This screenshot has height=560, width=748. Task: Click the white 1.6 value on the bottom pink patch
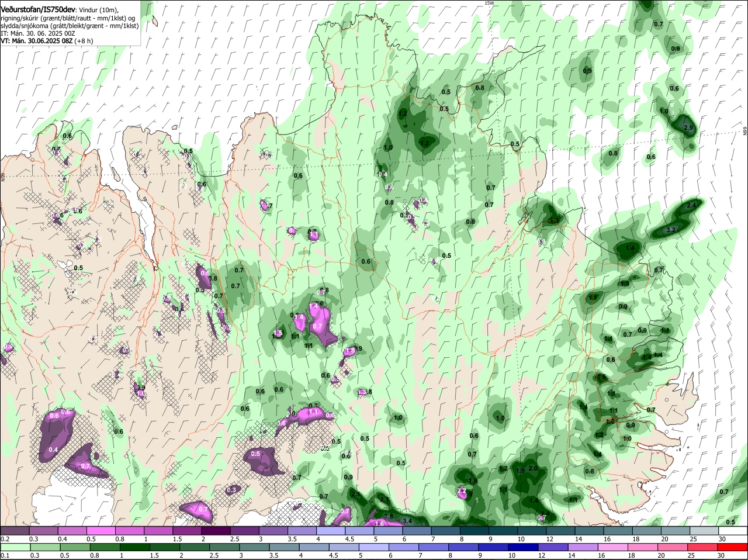pyautogui.click(x=379, y=524)
